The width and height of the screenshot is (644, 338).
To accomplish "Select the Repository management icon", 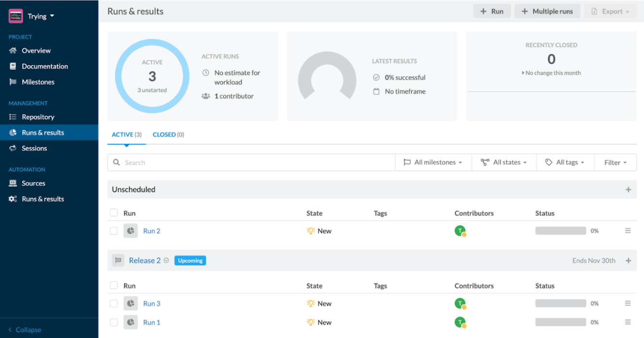I will pyautogui.click(x=13, y=117).
